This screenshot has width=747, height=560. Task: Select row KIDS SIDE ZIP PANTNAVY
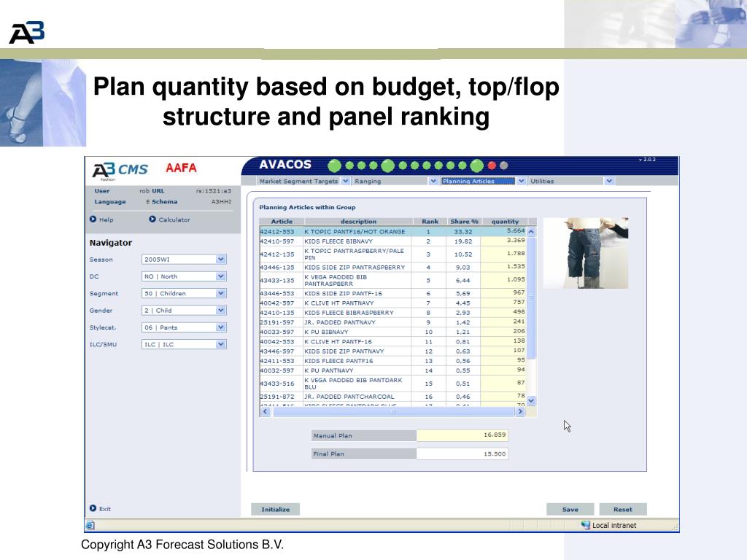click(392, 351)
